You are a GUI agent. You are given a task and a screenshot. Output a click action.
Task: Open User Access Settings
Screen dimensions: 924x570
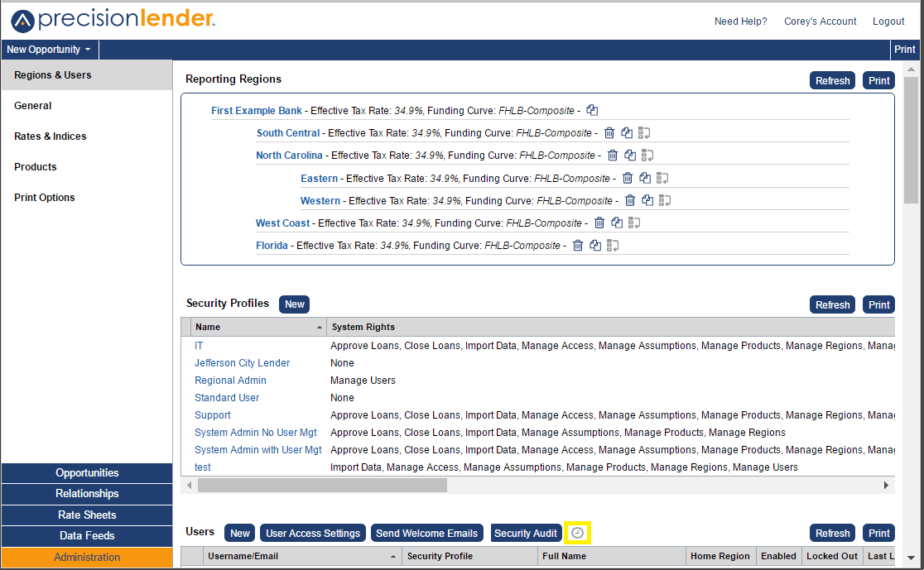(312, 534)
